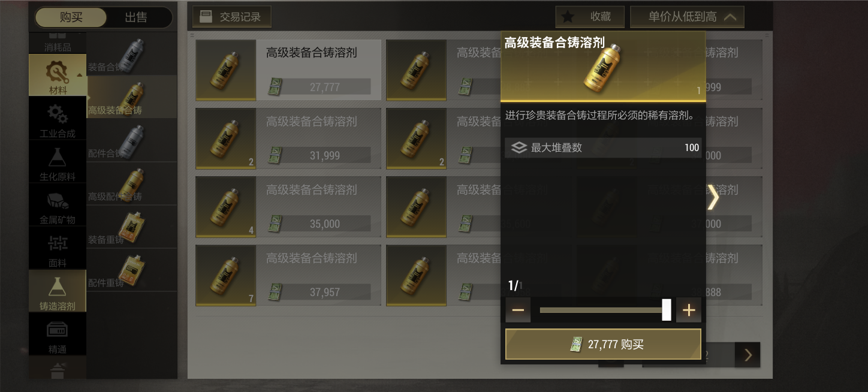
Task: Select the 35,000 priced solvent listing
Action: [288, 207]
